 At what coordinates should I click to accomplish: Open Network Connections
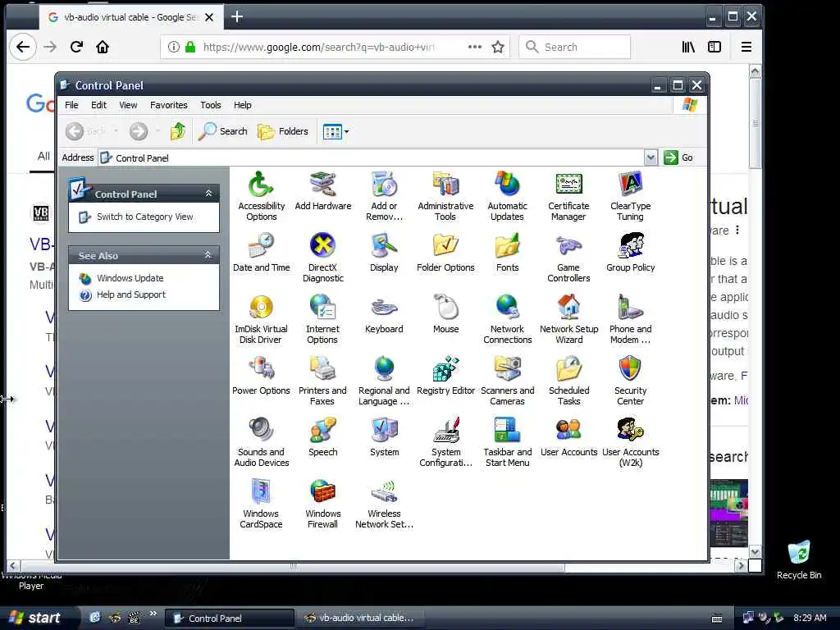point(507,319)
